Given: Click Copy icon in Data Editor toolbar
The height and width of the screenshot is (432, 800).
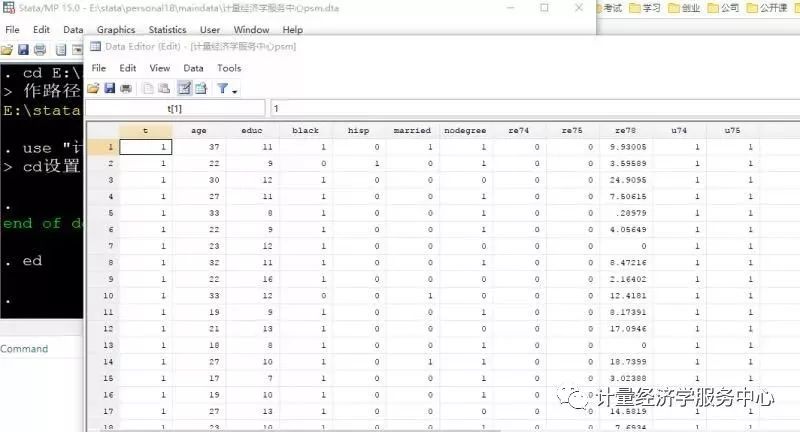Looking at the screenshot, I should [147, 89].
